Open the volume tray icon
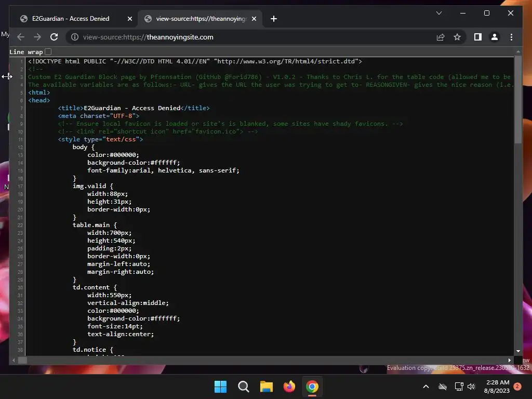The width and height of the screenshot is (532, 399). pyautogui.click(x=471, y=387)
